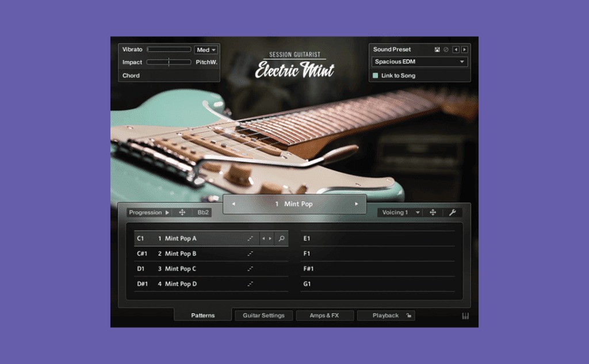Toggle the Link to Song checkbox
The width and height of the screenshot is (589, 364).
click(x=376, y=75)
